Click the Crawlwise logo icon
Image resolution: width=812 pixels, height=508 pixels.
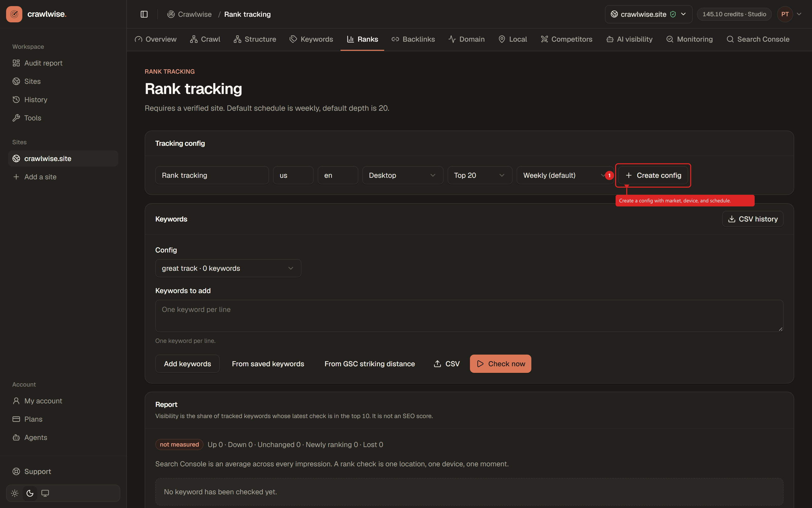[14, 14]
